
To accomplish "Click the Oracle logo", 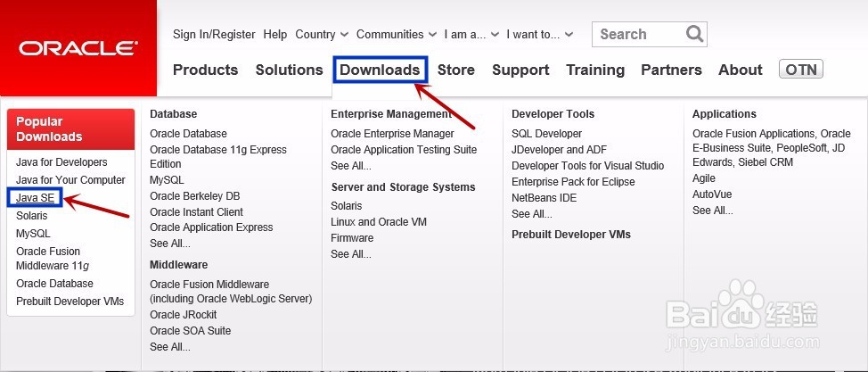I will pyautogui.click(x=78, y=48).
